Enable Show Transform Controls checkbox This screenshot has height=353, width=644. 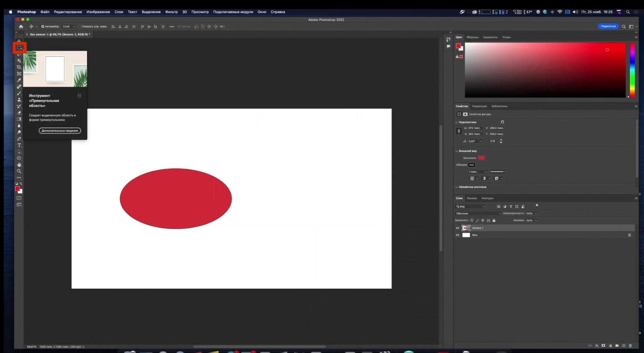[x=79, y=26]
